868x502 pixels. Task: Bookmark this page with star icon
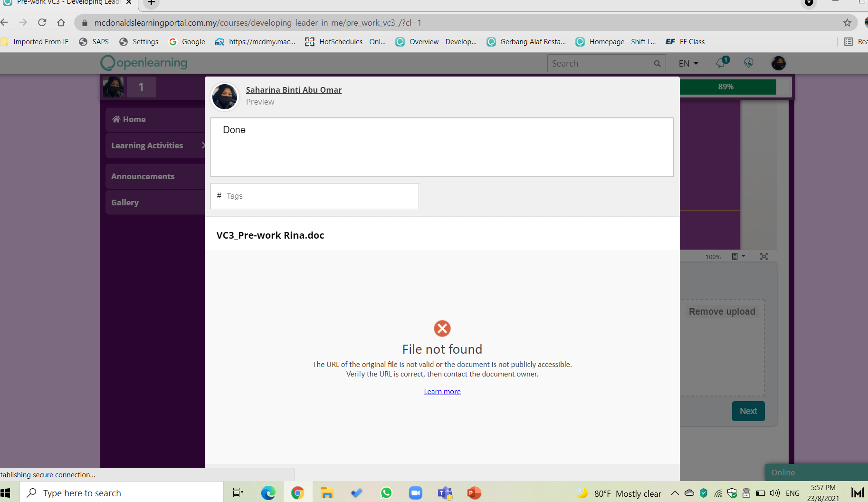click(847, 22)
